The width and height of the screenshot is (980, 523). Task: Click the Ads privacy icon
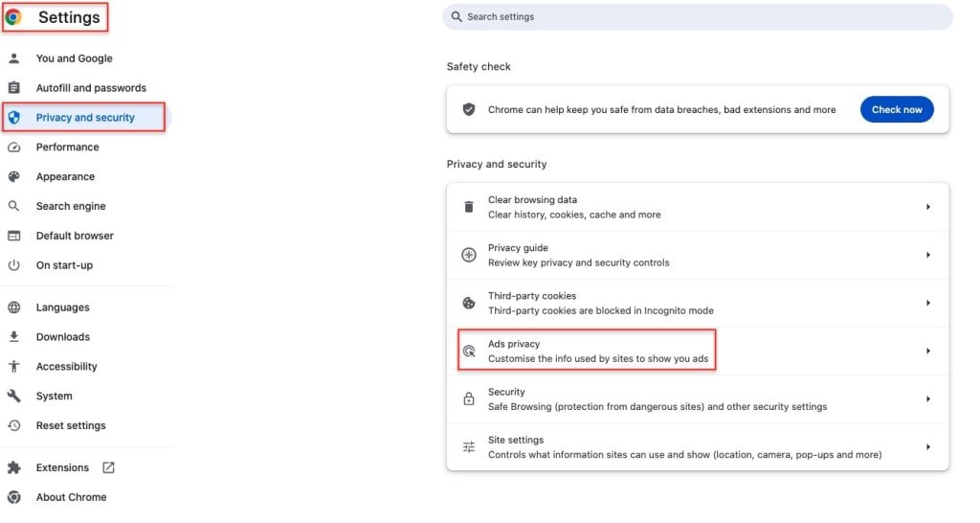point(469,352)
